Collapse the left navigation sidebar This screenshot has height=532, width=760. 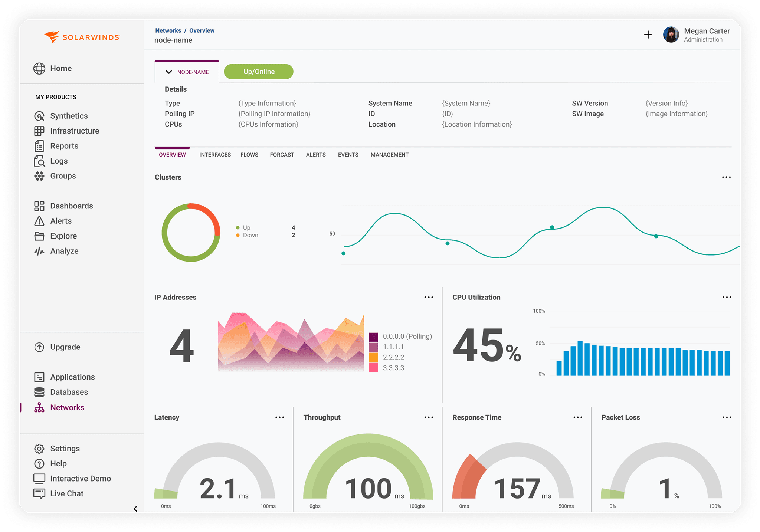[x=135, y=509]
